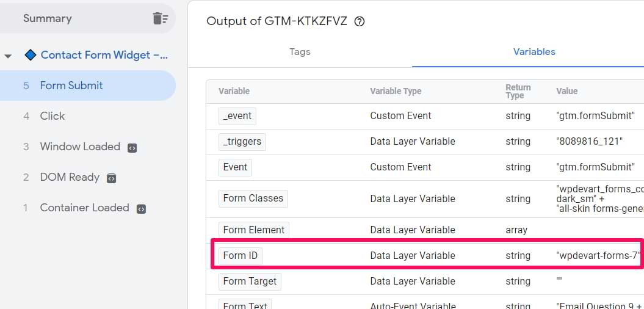Viewport: 644px width, 309px height.
Task: Click the code icon next to Window Loaded
Action: [x=132, y=147]
